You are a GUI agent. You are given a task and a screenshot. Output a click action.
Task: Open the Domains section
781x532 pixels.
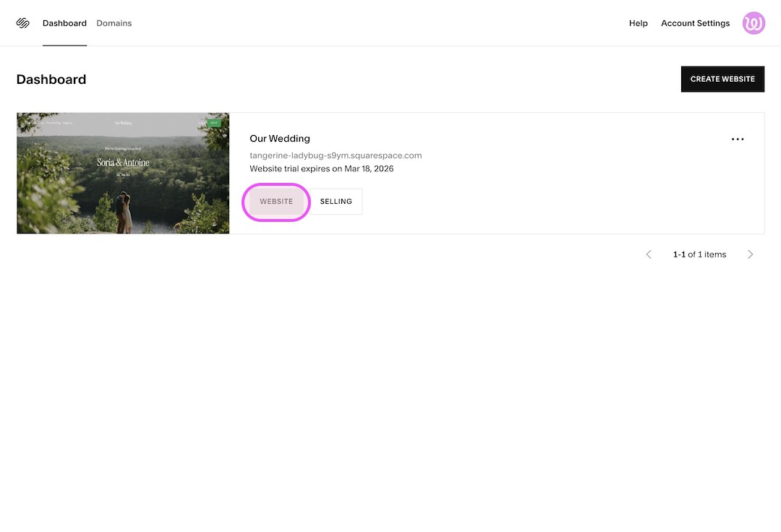(114, 22)
